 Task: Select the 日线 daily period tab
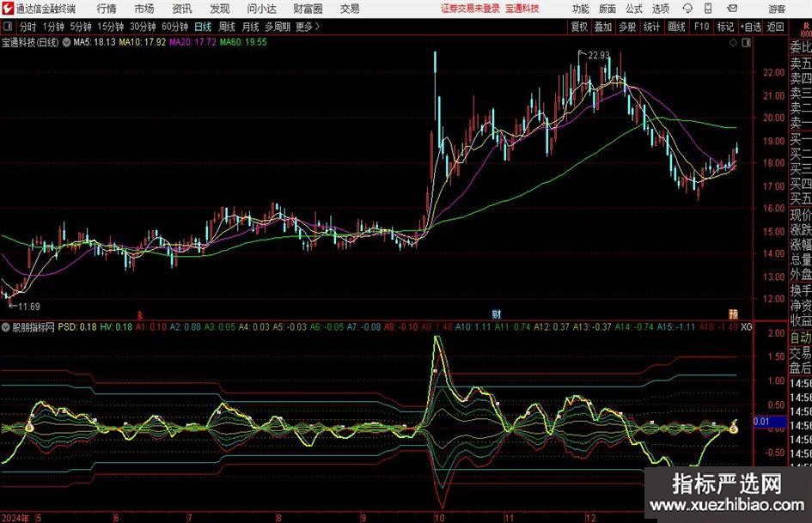coord(203,27)
